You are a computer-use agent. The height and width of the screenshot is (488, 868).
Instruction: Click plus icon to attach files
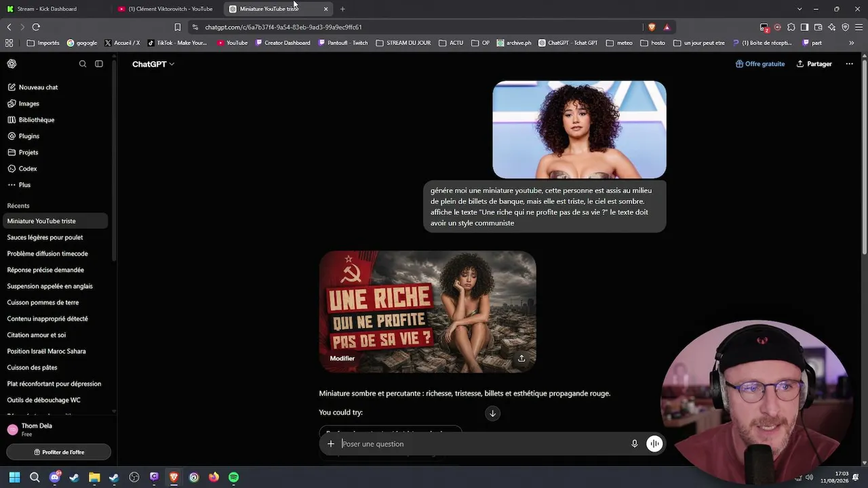point(331,444)
